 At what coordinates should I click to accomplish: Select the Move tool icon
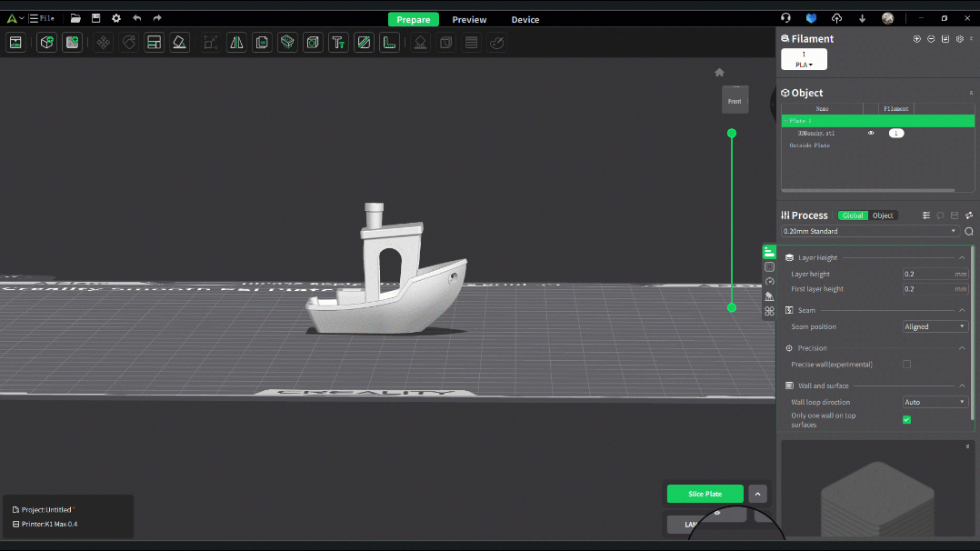point(103,43)
